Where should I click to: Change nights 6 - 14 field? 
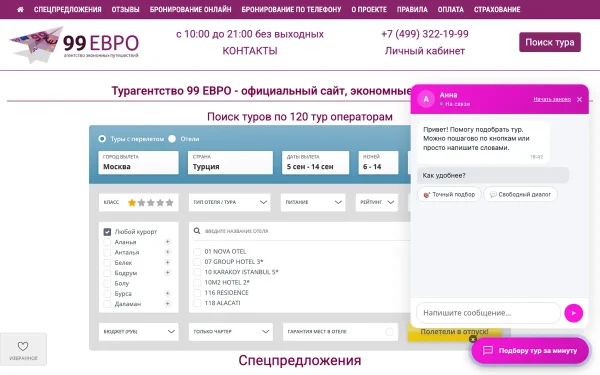pyautogui.click(x=378, y=163)
